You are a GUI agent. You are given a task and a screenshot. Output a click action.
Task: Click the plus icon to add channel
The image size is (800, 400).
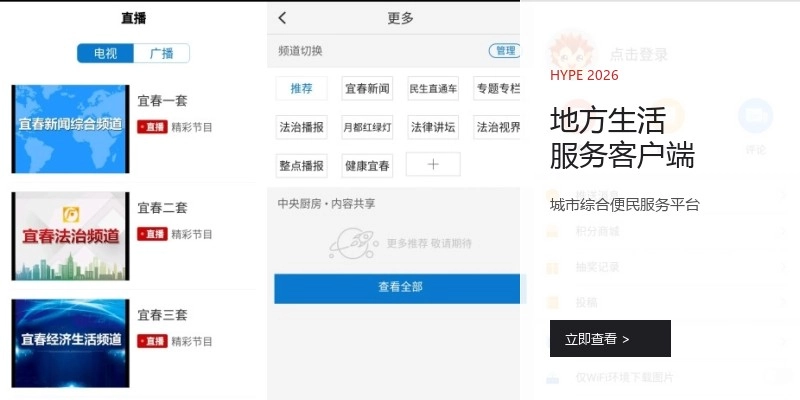433,164
